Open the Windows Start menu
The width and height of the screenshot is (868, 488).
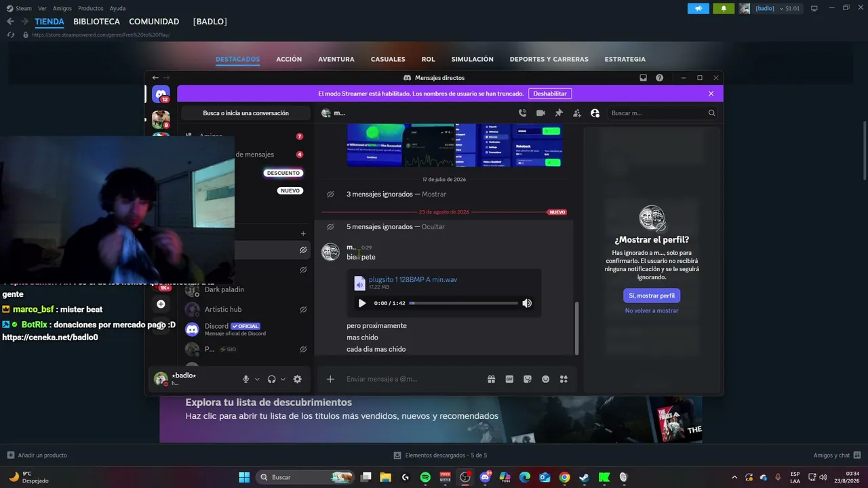tap(244, 477)
